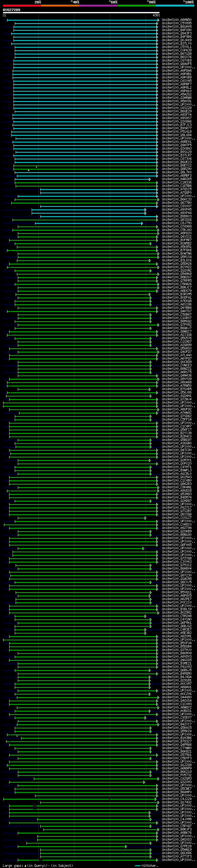Click the query end position 438
The width and height of the screenshot is (197, 868).
point(155,15)
